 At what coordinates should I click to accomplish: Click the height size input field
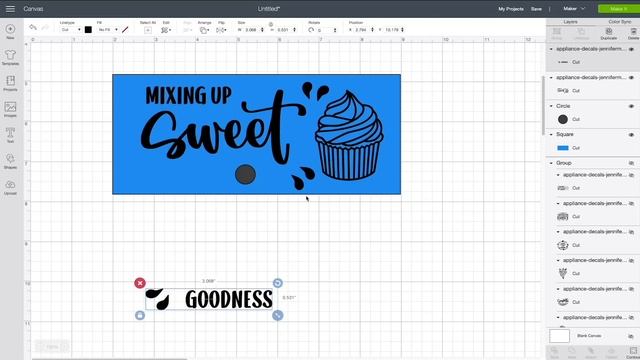pos(284,30)
